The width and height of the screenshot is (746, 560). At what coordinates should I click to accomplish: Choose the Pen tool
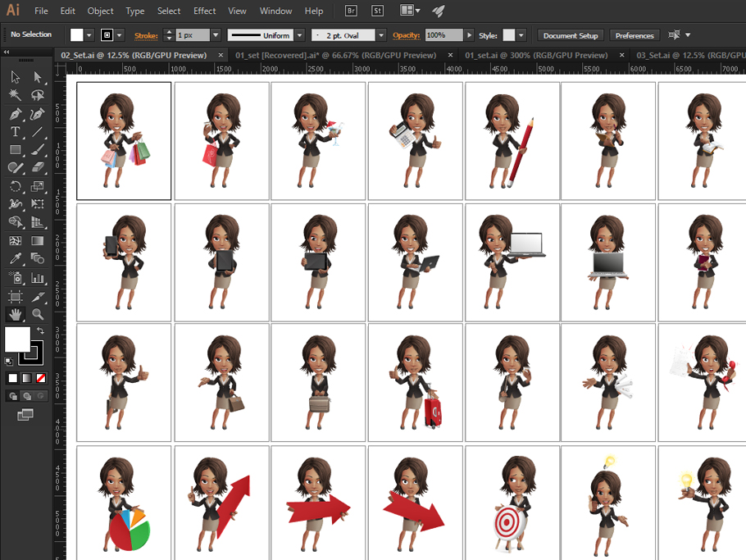coord(15,114)
